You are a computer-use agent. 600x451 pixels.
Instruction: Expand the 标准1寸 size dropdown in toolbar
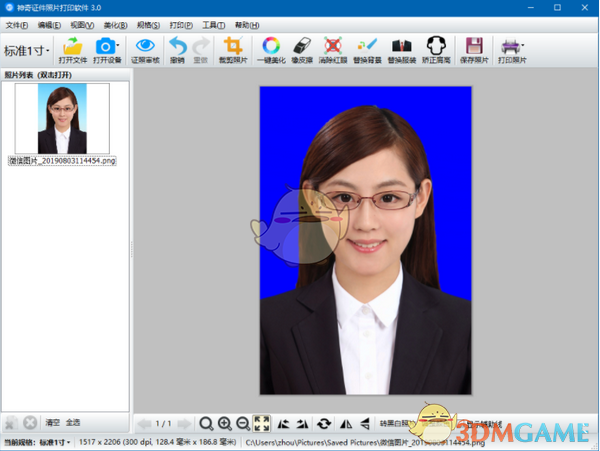click(27, 50)
